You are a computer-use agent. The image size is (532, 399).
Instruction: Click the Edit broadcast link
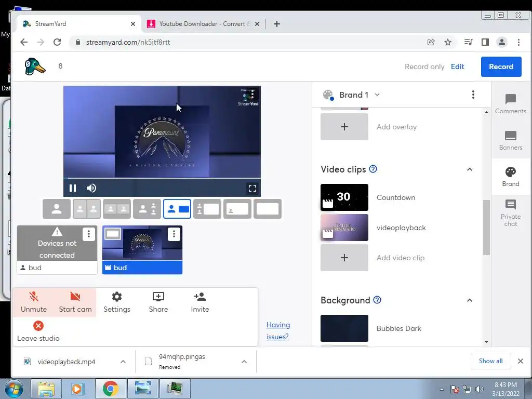tap(457, 66)
